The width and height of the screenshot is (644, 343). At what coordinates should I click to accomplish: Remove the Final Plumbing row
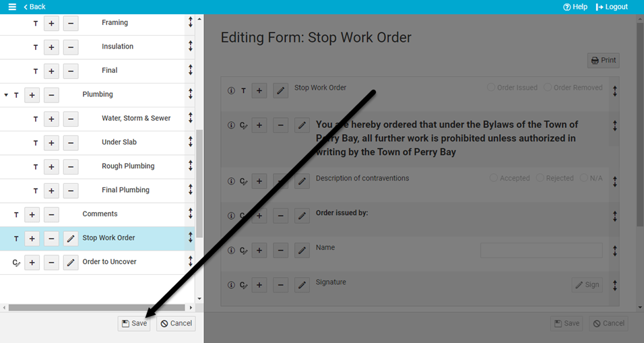(71, 191)
